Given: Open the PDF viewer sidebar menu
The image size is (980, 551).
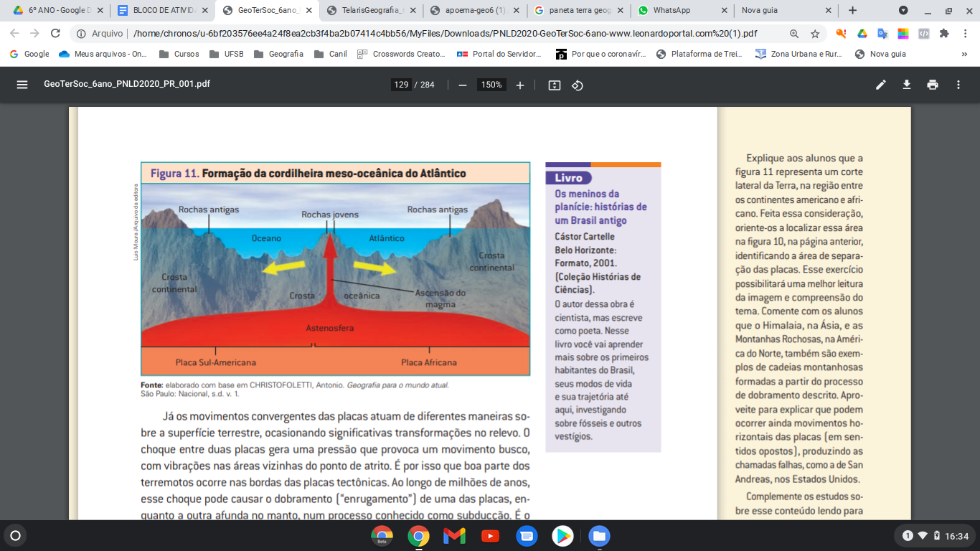Looking at the screenshot, I should (22, 85).
